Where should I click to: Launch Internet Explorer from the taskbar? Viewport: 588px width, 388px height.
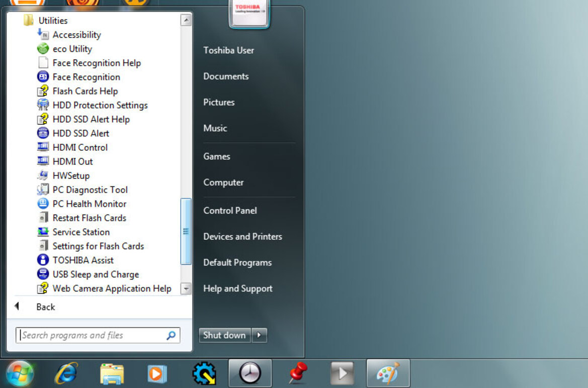66,373
